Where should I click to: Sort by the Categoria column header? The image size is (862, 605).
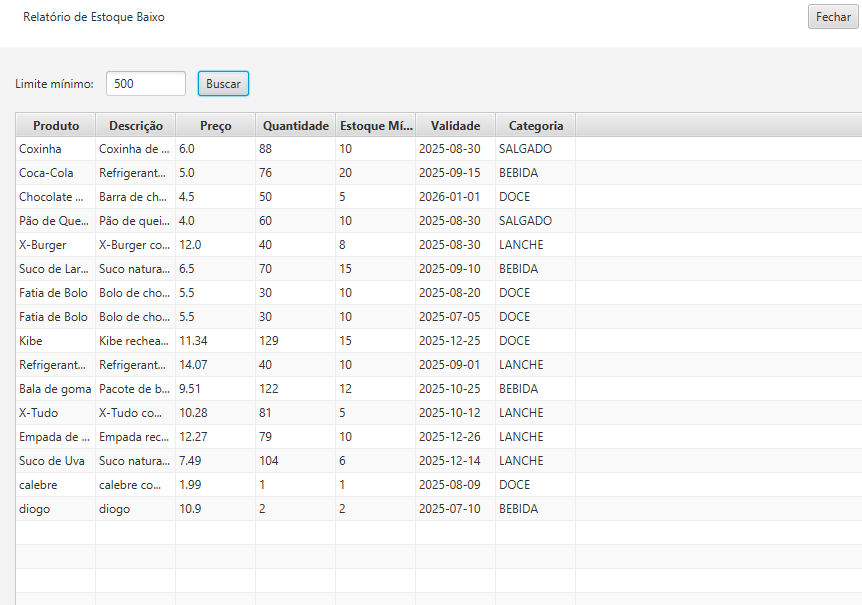[535, 126]
